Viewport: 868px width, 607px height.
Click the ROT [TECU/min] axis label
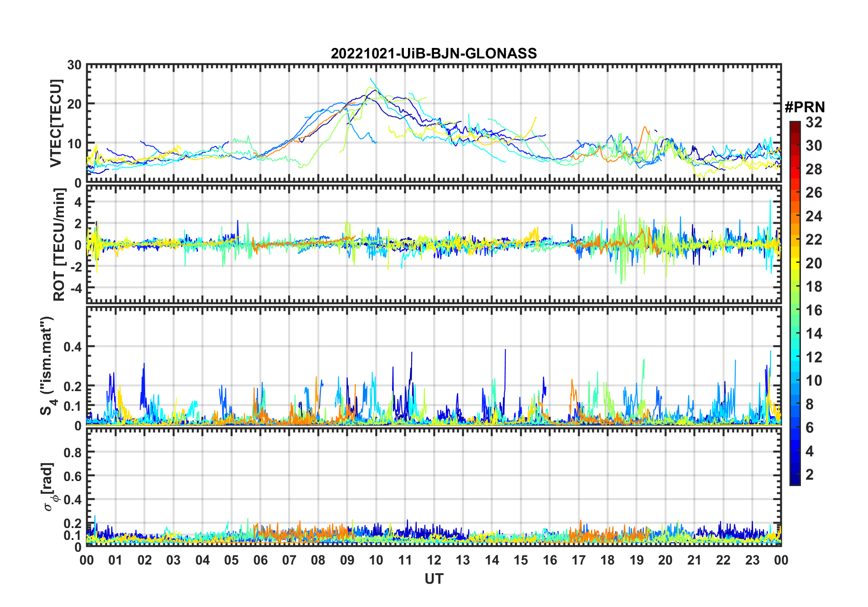click(59, 245)
